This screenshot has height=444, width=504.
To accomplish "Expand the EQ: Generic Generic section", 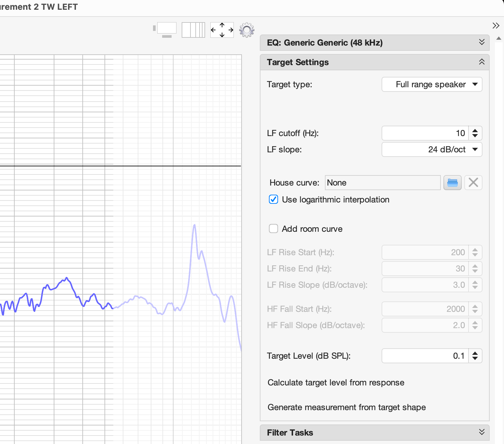I will coord(482,42).
